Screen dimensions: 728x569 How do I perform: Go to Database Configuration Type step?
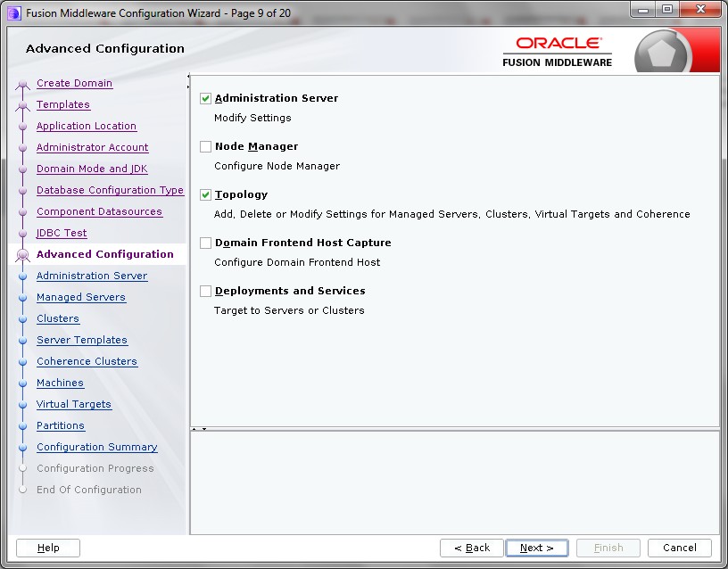[x=110, y=190]
